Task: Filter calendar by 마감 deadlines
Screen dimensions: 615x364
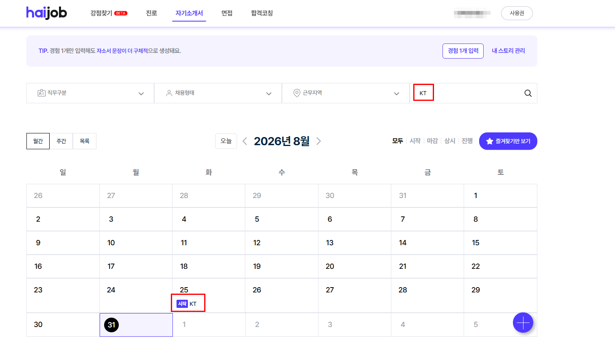Action: tap(432, 141)
